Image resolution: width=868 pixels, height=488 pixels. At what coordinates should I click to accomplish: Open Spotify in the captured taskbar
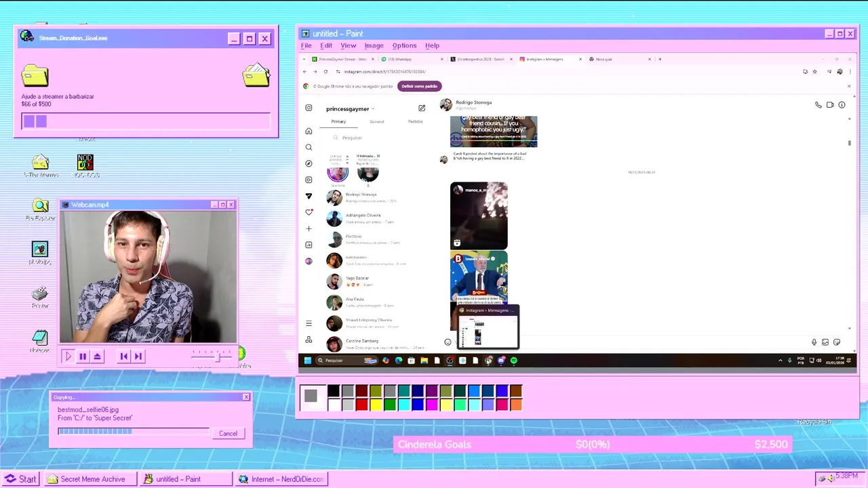pos(514,361)
